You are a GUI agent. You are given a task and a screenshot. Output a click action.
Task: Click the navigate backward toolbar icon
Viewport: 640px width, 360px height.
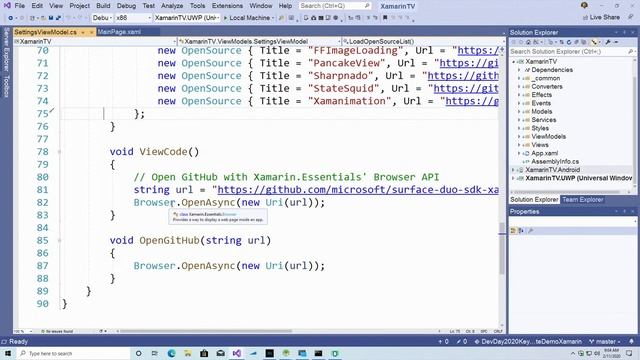point(11,18)
